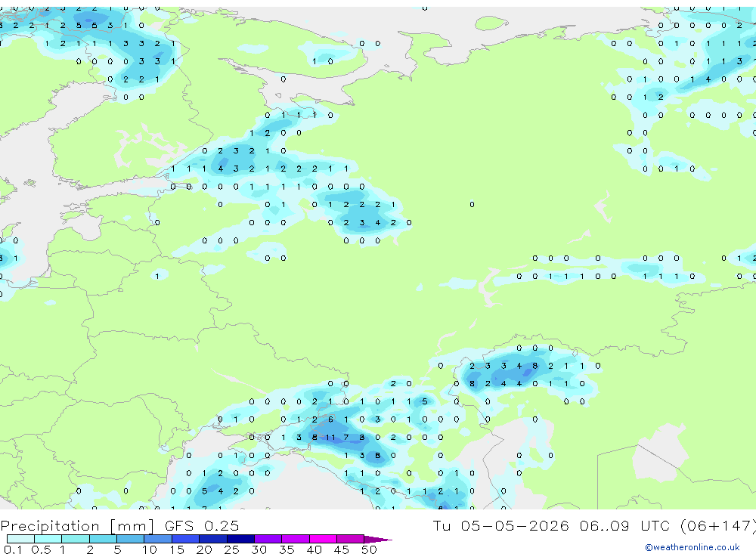This screenshot has height=554, width=756.
Task: Click the 'Tu 05-05-2026' forecast date
Action: click(x=500, y=525)
